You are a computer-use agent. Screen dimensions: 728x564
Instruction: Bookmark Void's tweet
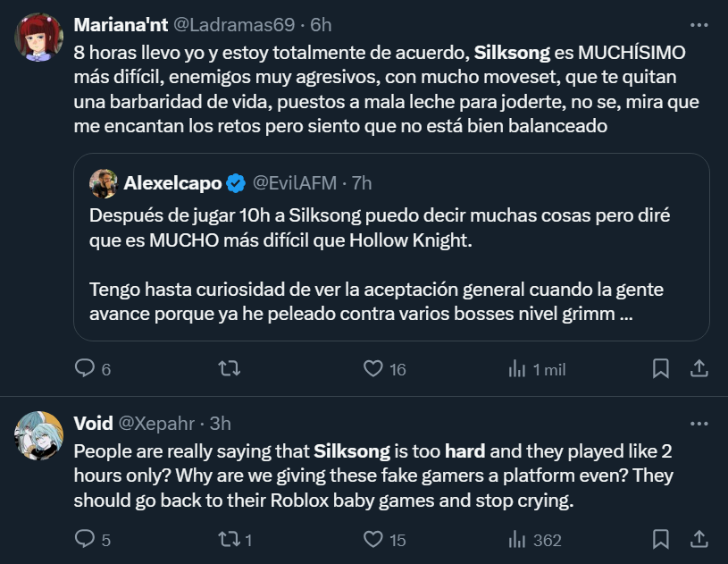pyautogui.click(x=661, y=539)
